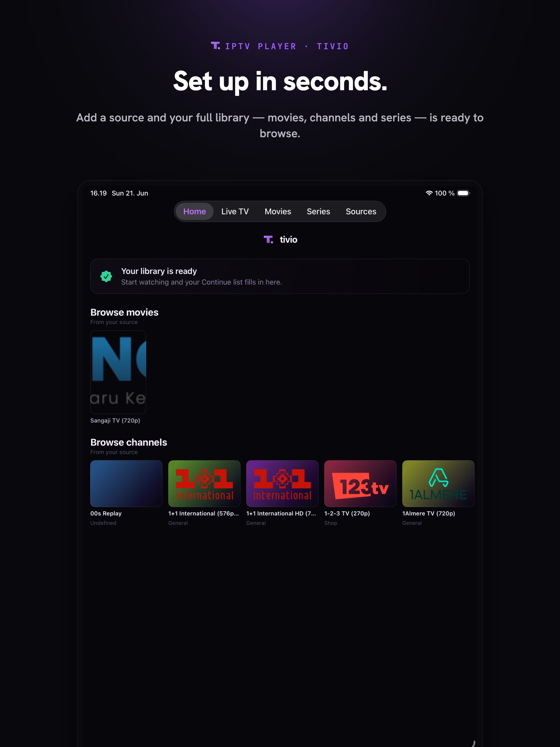Open the 1+1 International HD channel thumbnail

(282, 483)
